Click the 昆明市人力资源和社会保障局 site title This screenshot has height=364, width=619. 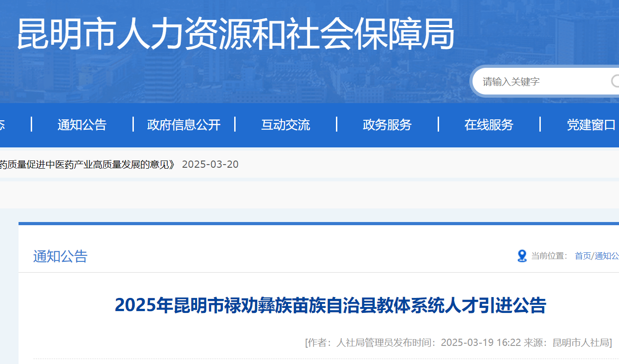point(236,34)
